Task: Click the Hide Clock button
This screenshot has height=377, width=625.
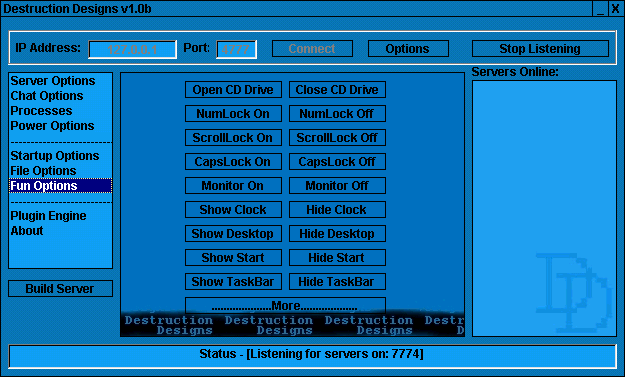Action: tap(337, 209)
